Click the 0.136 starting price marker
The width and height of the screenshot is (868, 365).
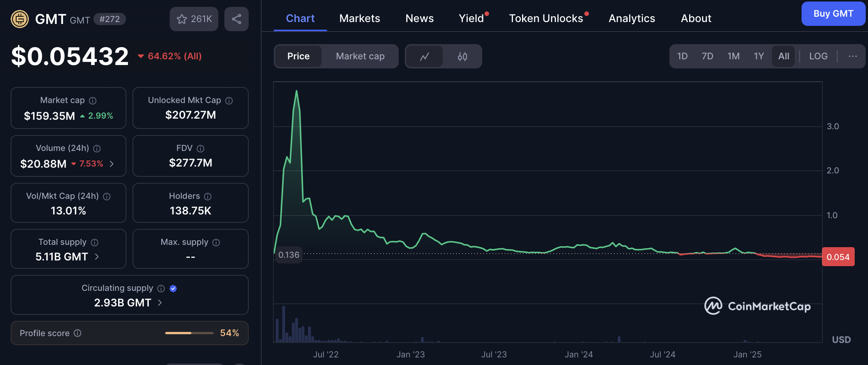(289, 255)
